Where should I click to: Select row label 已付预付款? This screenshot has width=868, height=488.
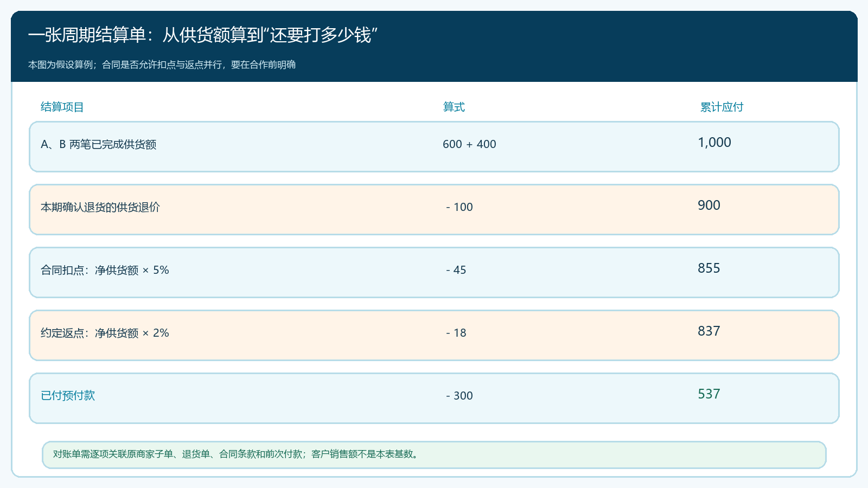coord(68,396)
